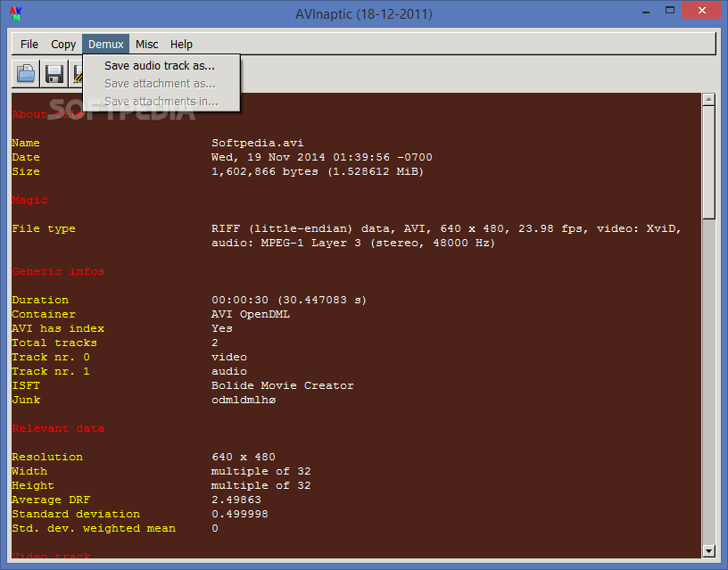728x570 pixels.
Task: Click the Average DRF value 2.49863
Action: coord(236,500)
